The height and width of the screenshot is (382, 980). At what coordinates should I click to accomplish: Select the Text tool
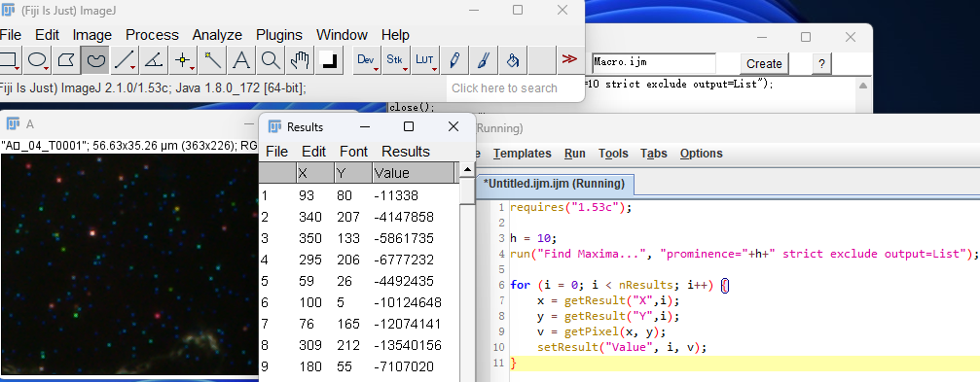coord(241,60)
